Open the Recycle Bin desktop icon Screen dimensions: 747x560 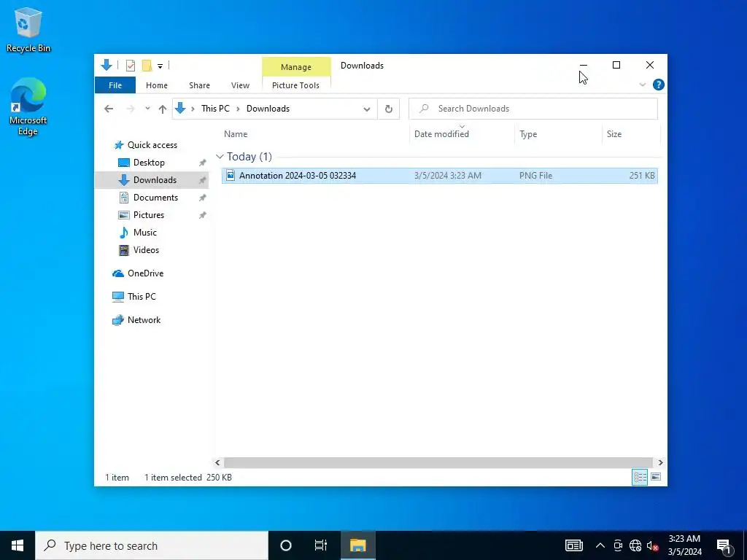click(x=28, y=29)
